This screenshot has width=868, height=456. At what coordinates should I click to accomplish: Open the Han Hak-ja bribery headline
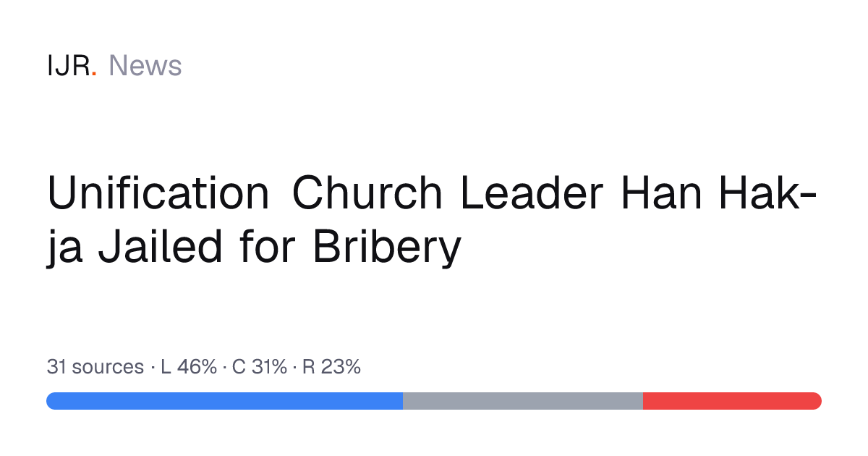click(433, 219)
